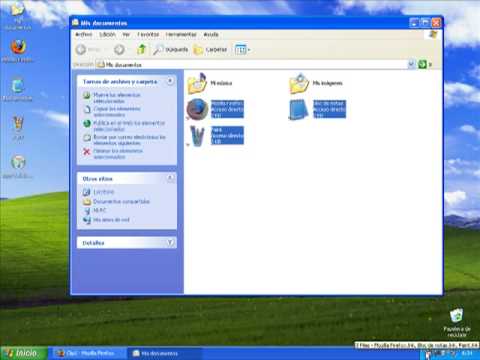Open Mi PC under Otros sitios
The image size is (480, 360).
[100, 210]
